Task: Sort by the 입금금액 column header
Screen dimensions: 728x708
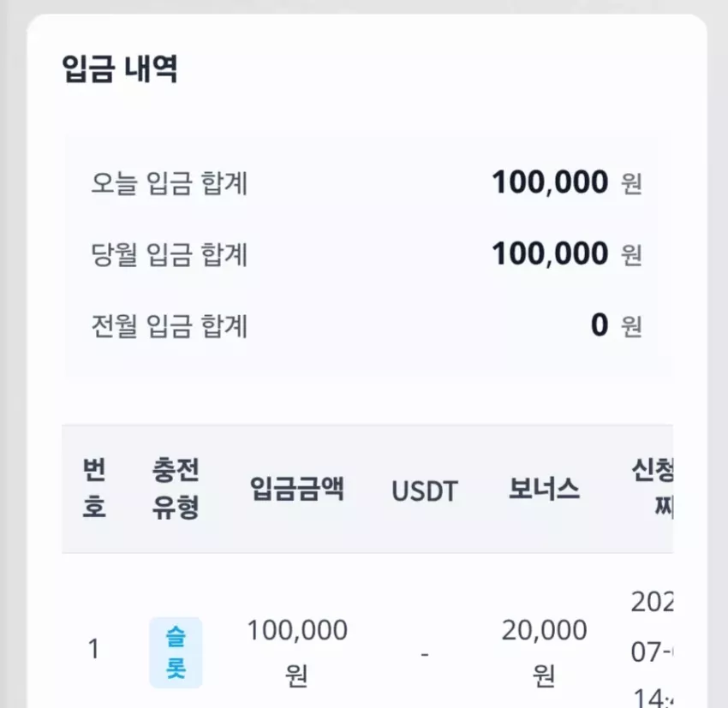Action: point(297,489)
